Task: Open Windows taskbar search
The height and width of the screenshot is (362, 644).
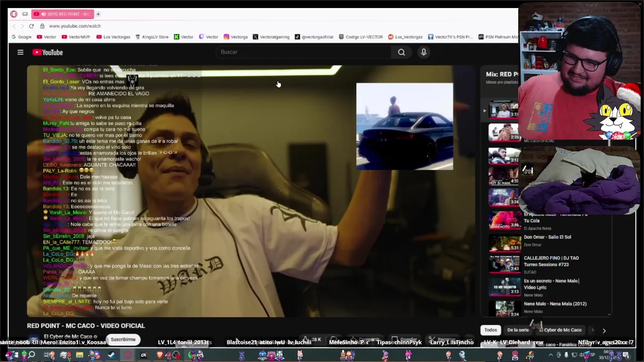Action: [31, 355]
